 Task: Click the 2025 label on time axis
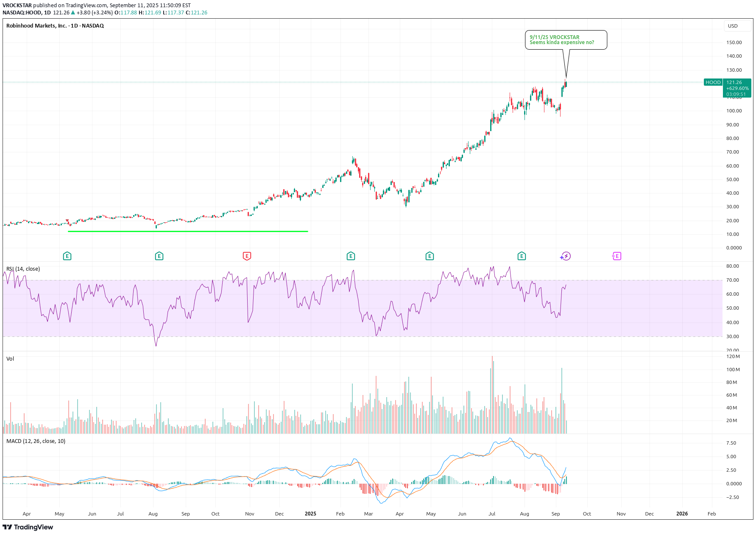(x=310, y=513)
